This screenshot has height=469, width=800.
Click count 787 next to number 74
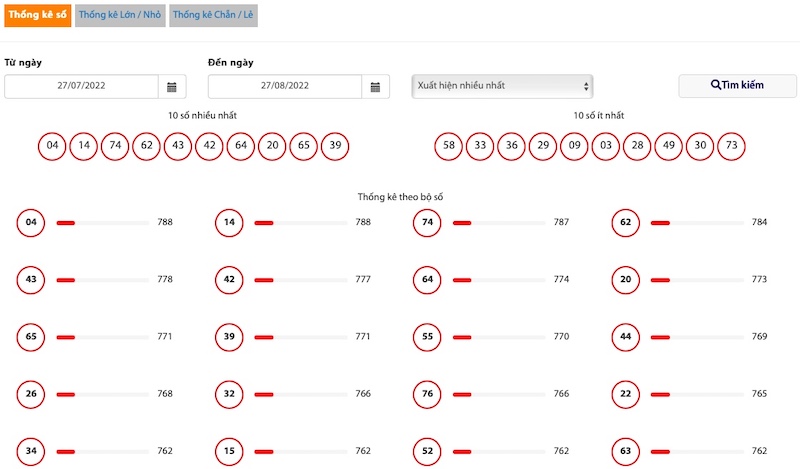(x=561, y=222)
